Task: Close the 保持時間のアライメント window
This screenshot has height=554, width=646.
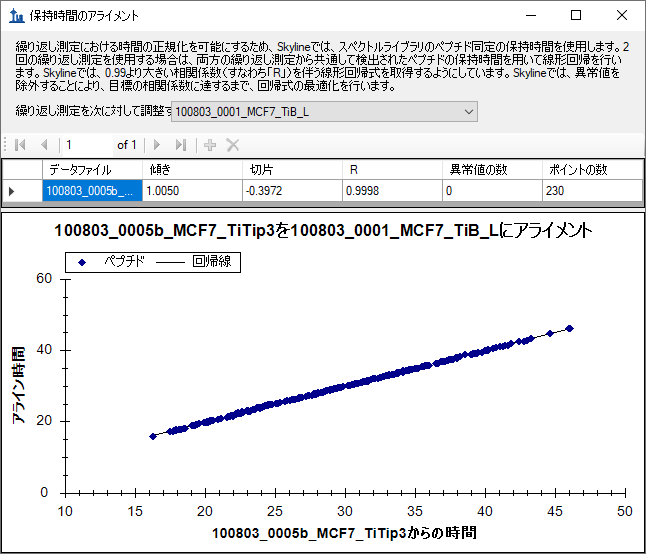Action: click(622, 16)
